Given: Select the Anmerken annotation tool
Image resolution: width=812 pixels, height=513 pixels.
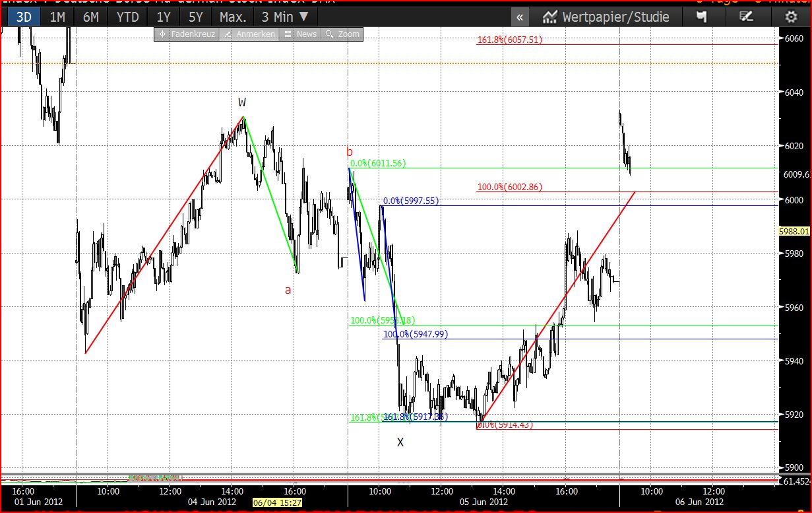Looking at the screenshot, I should pyautogui.click(x=254, y=34).
